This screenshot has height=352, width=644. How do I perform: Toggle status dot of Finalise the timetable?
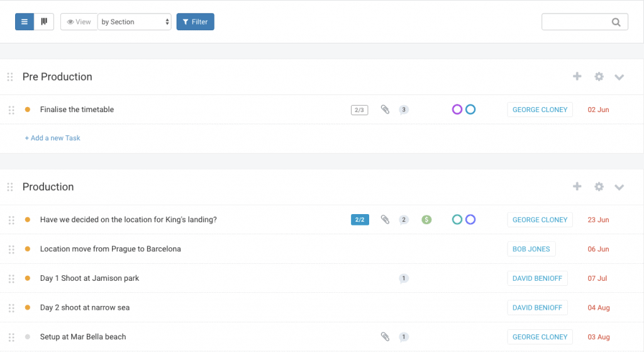click(28, 110)
